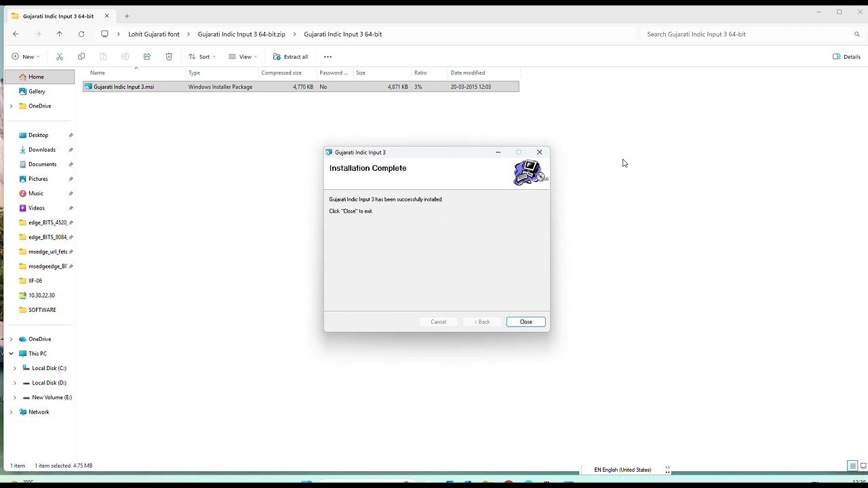
Task: Open the Music quick access folder
Action: 36,193
